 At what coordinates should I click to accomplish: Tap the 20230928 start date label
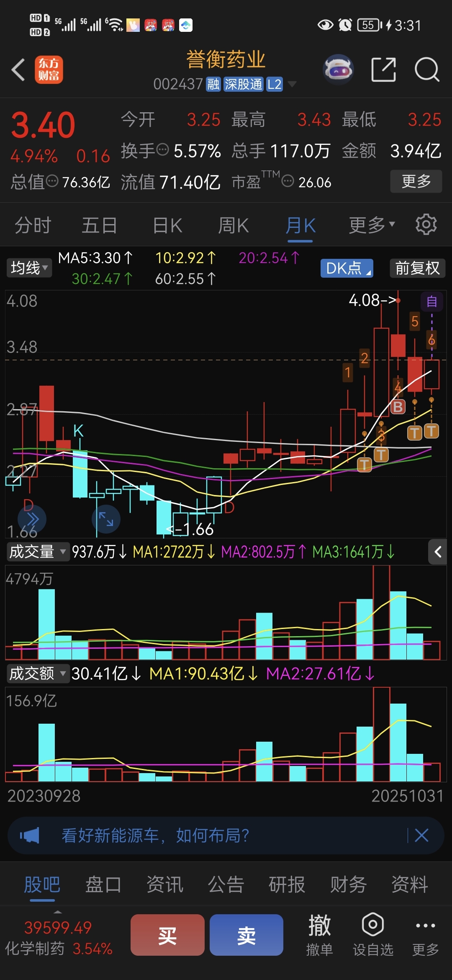(44, 796)
